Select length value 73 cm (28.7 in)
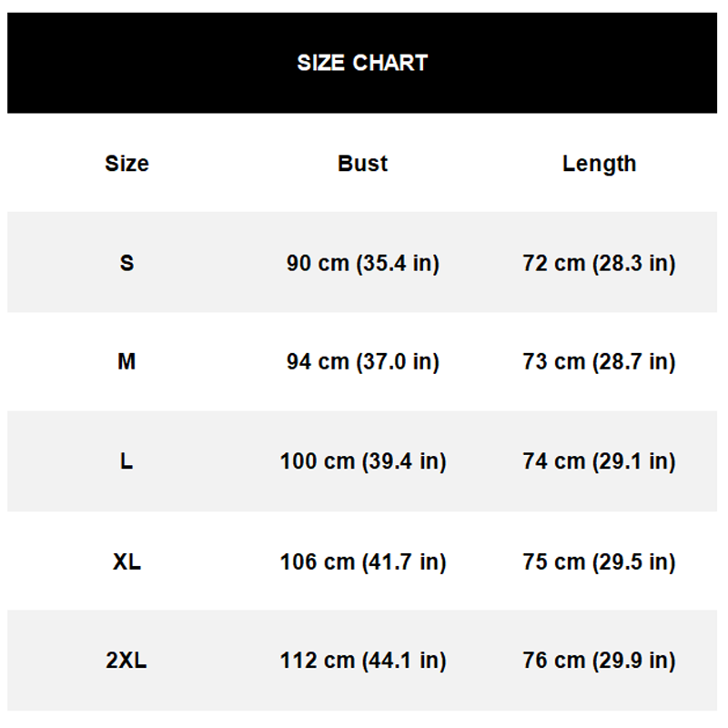728x728 pixels. click(599, 361)
